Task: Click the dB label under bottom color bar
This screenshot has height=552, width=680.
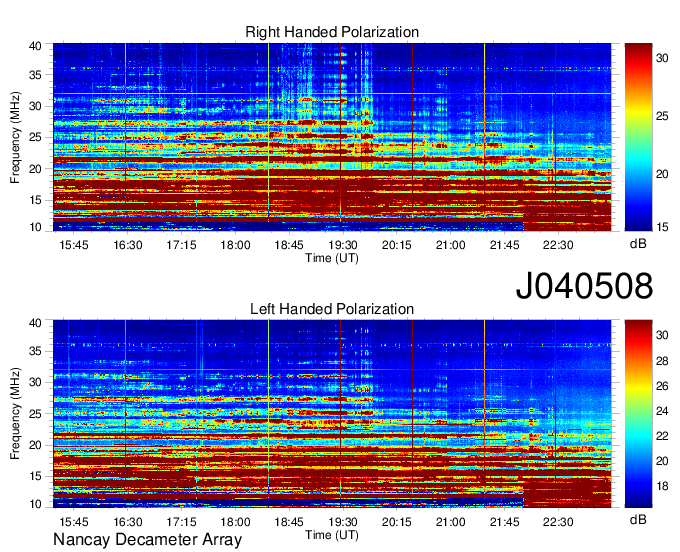Action: (x=638, y=519)
